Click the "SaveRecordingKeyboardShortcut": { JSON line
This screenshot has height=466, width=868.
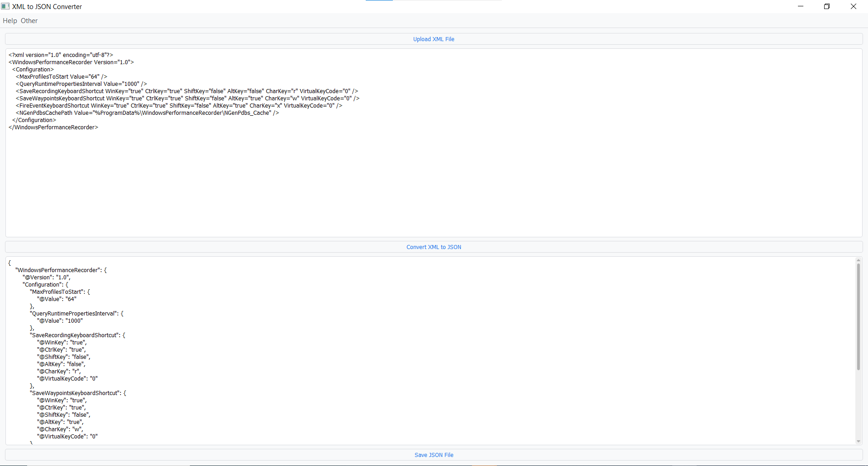(x=78, y=335)
